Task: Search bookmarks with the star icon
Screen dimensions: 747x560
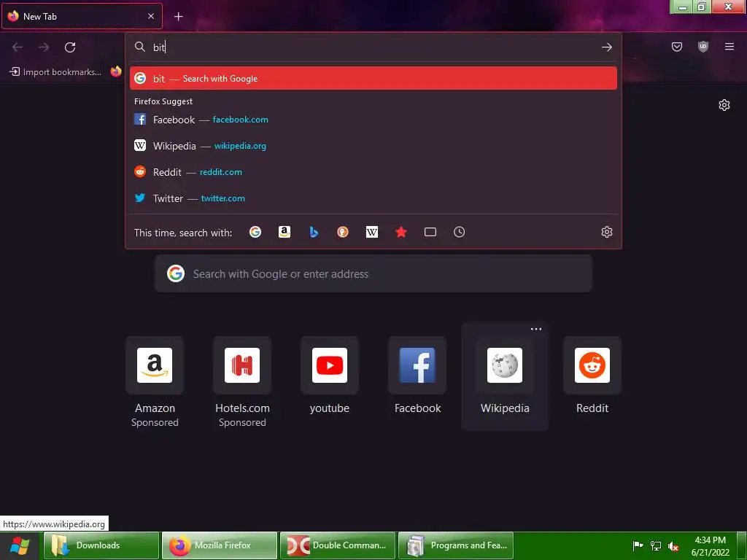Action: 401,232
